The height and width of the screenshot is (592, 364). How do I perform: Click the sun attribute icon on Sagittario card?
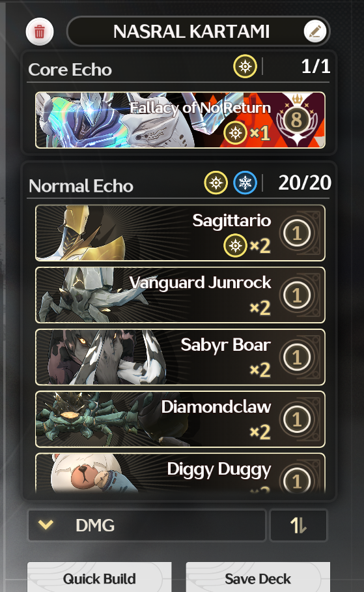coord(235,246)
